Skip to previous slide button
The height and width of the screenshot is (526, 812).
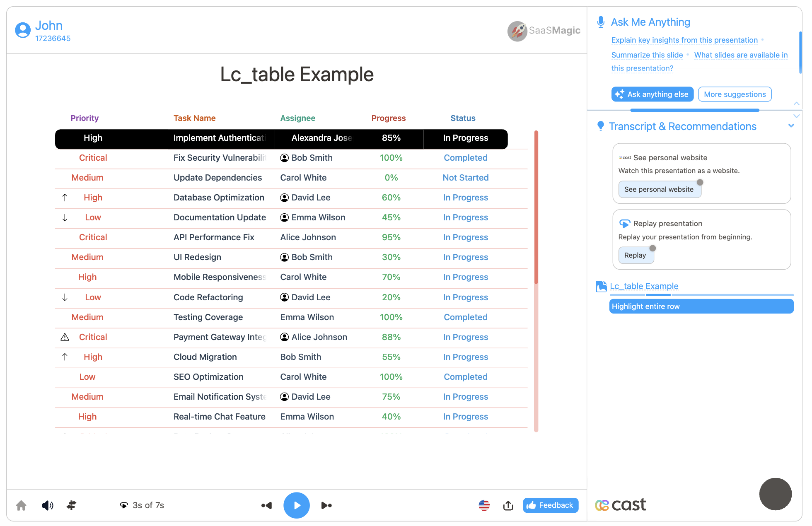[x=267, y=505]
